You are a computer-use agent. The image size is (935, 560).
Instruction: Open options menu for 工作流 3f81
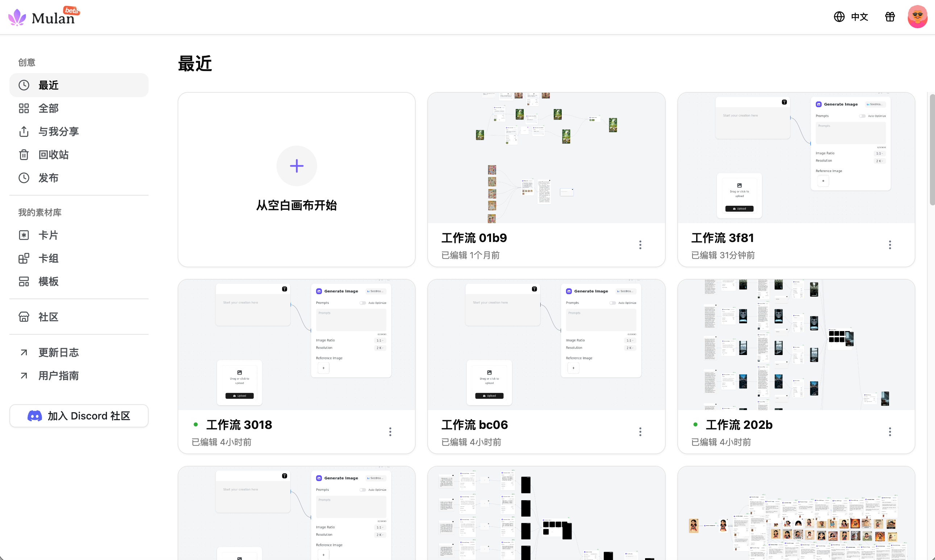889,245
